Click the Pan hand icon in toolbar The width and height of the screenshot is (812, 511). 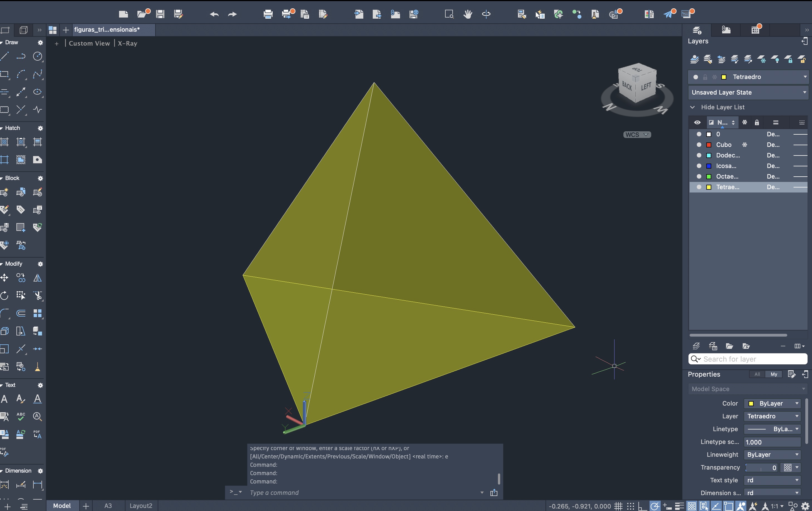coord(468,14)
